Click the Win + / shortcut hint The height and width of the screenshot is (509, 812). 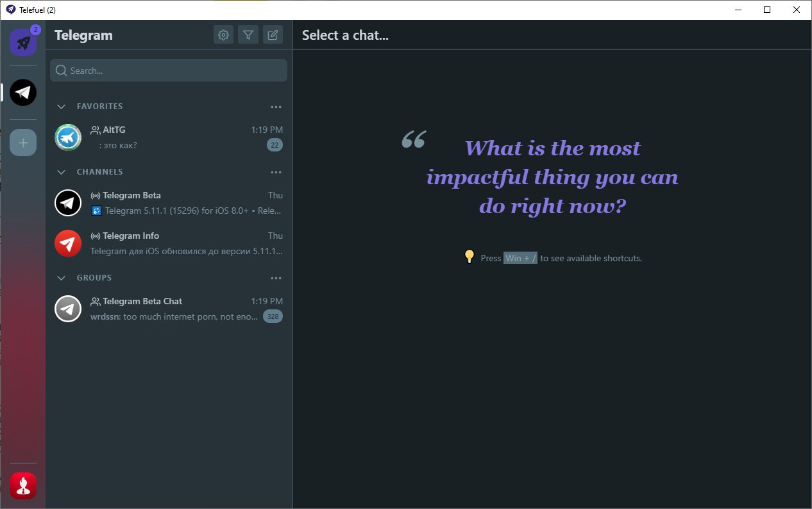(520, 258)
